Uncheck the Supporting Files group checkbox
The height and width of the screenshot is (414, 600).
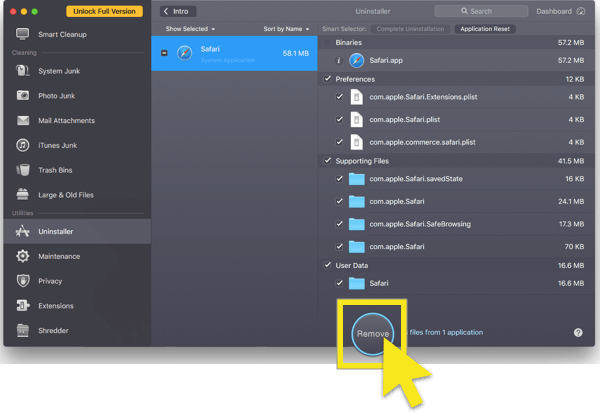coord(327,161)
